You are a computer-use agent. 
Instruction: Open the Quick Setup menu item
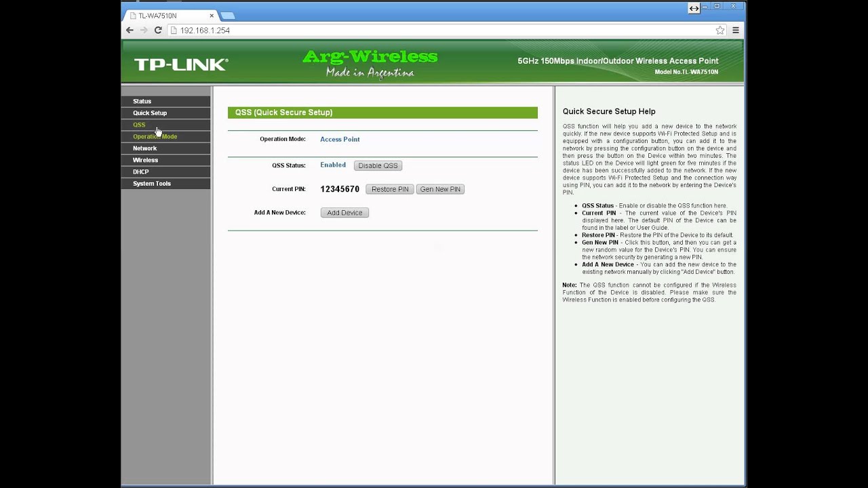coord(150,113)
